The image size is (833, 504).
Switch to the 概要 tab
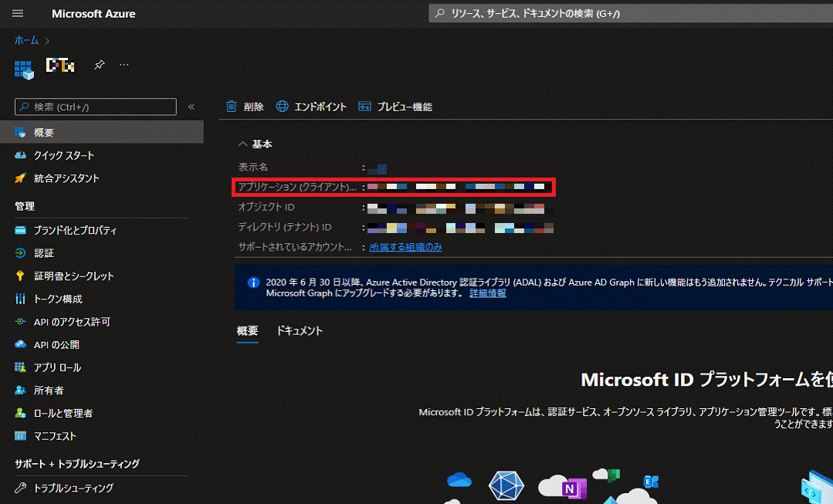click(x=247, y=331)
